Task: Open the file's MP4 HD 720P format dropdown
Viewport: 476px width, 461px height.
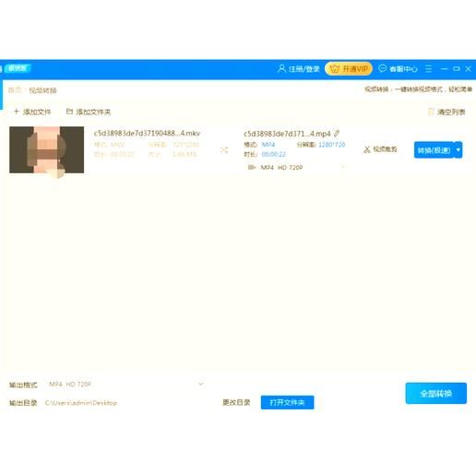Action: (x=296, y=167)
